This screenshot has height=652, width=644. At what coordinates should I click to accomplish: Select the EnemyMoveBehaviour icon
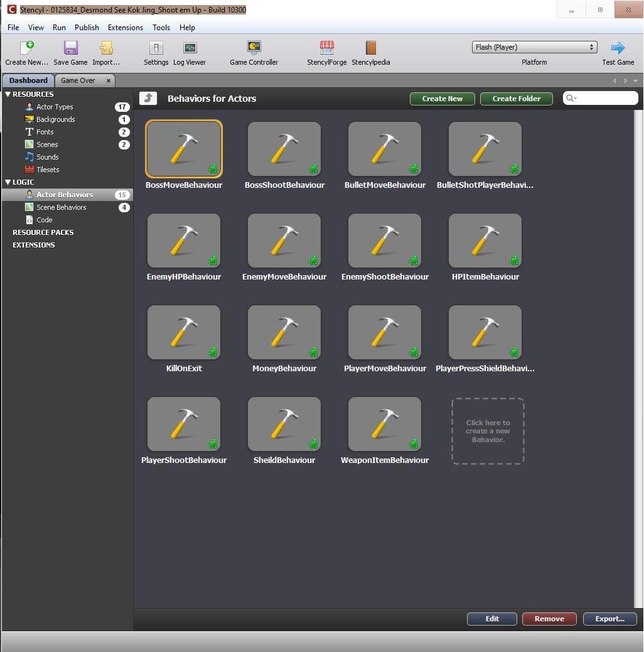click(284, 241)
